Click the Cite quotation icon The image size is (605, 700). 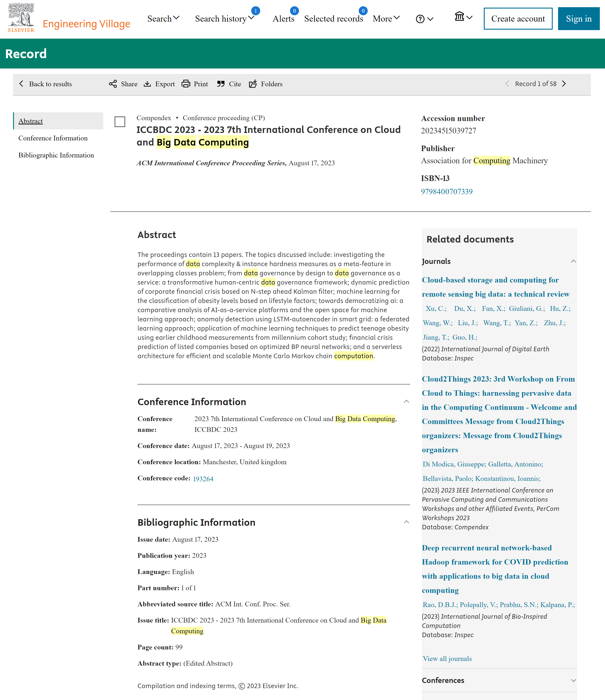pyautogui.click(x=221, y=84)
